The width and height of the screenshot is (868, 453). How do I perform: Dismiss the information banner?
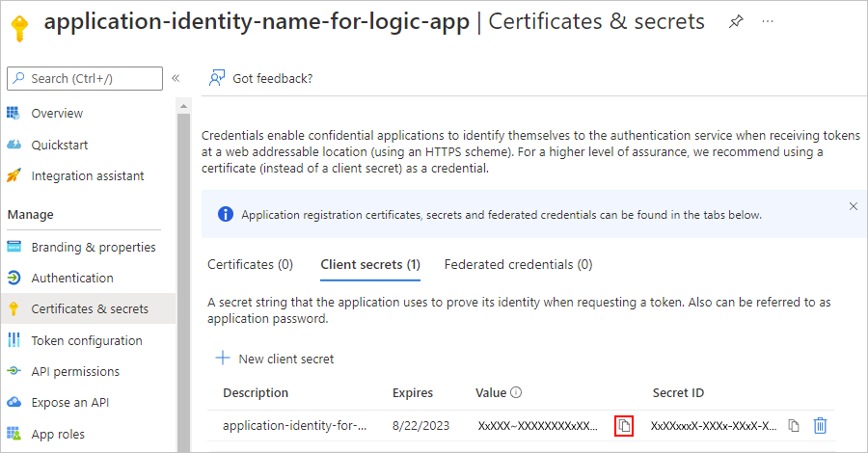853,206
